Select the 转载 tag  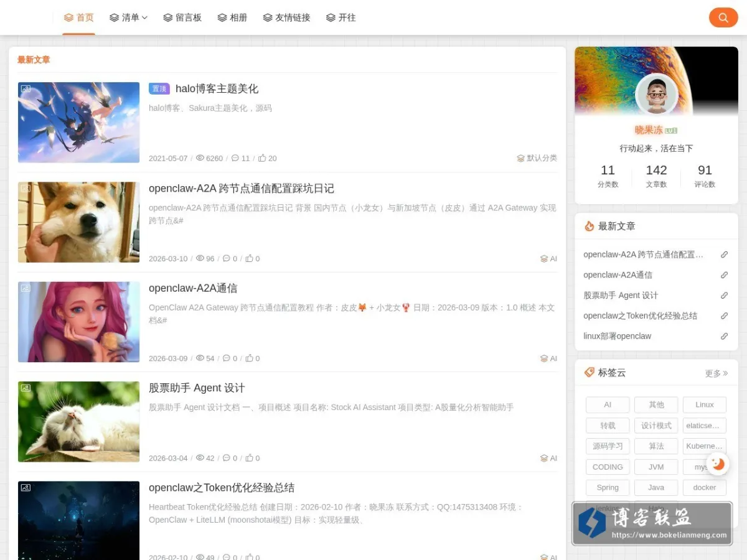(608, 426)
